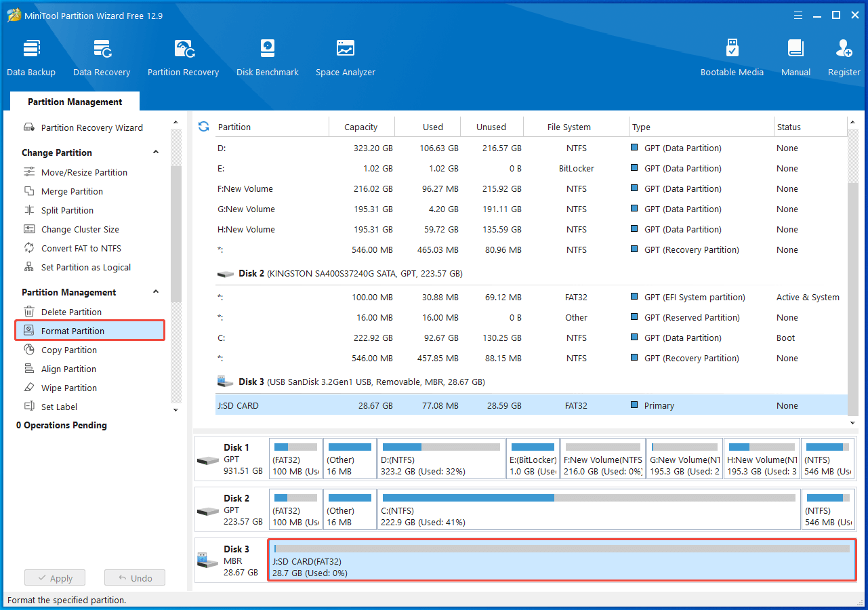Open Space Analyzer

pyautogui.click(x=345, y=58)
